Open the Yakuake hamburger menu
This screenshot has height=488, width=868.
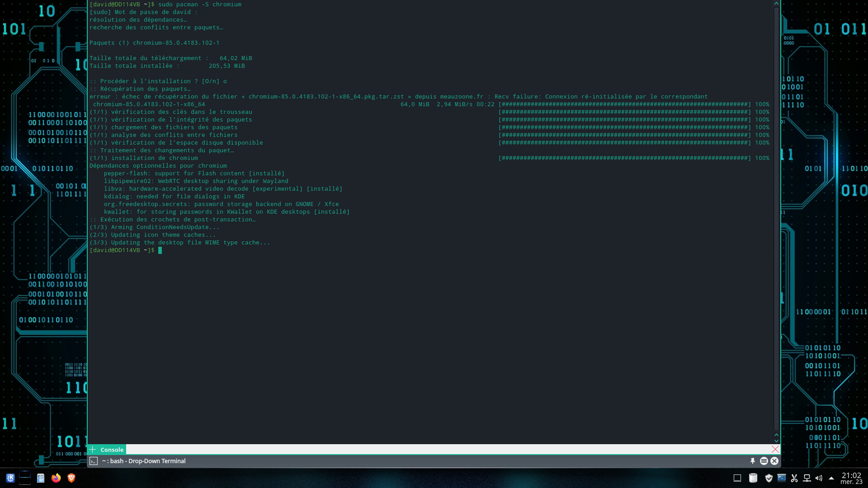click(x=764, y=461)
